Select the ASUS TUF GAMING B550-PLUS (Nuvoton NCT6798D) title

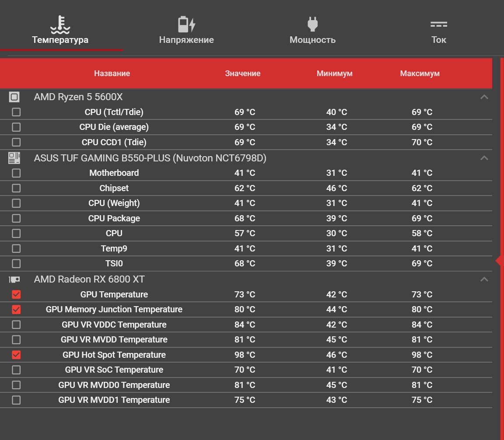(x=150, y=158)
